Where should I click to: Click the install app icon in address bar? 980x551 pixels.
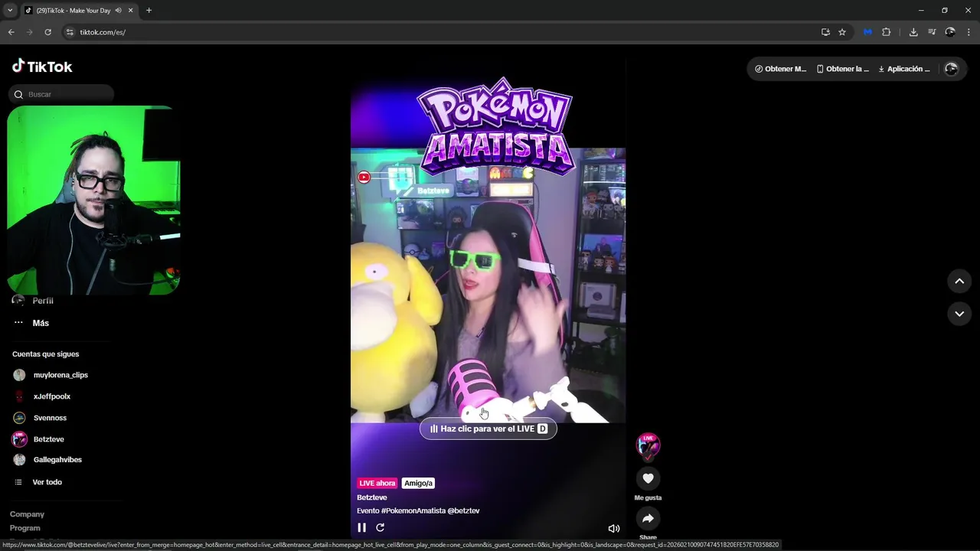pos(825,32)
